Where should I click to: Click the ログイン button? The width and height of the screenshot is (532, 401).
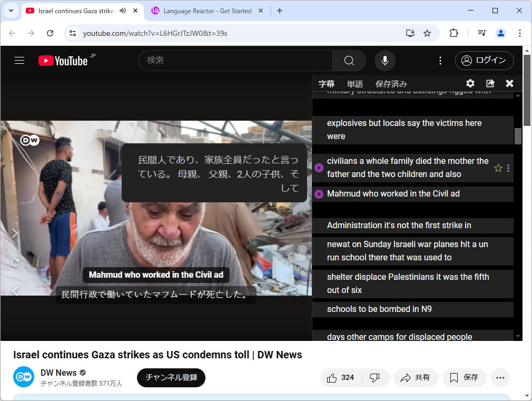(484, 61)
